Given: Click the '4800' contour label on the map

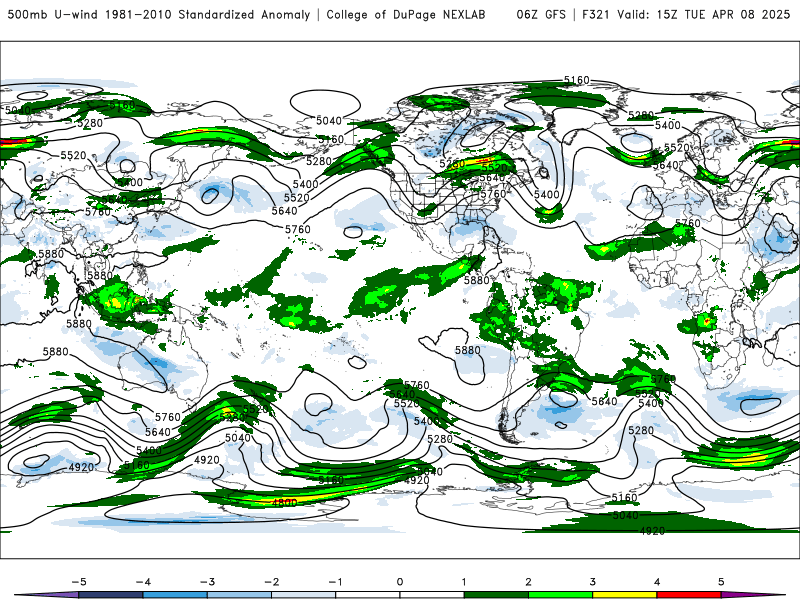Looking at the screenshot, I should (x=284, y=503).
